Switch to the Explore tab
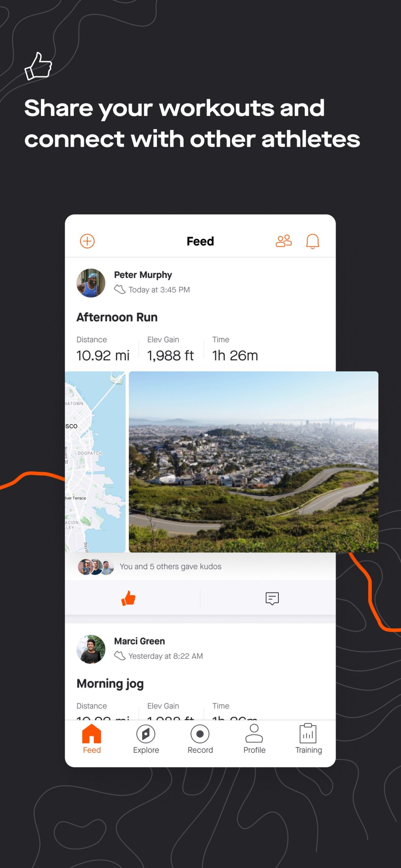This screenshot has width=401, height=868. click(x=146, y=739)
